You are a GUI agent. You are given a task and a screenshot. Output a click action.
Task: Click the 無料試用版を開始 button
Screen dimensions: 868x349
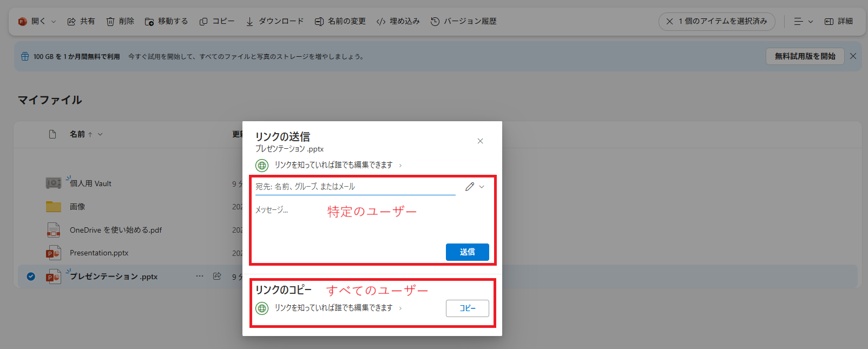point(805,56)
